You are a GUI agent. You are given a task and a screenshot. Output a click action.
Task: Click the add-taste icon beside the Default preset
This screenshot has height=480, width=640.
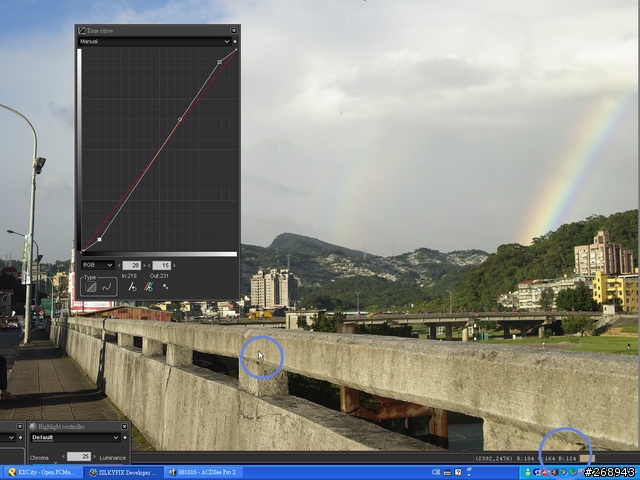tap(125, 438)
